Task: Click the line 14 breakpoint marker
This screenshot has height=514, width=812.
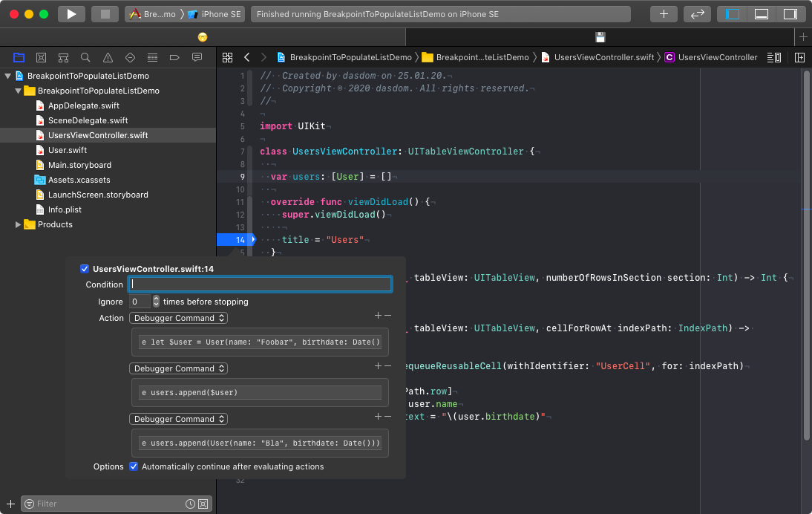Action: 236,239
